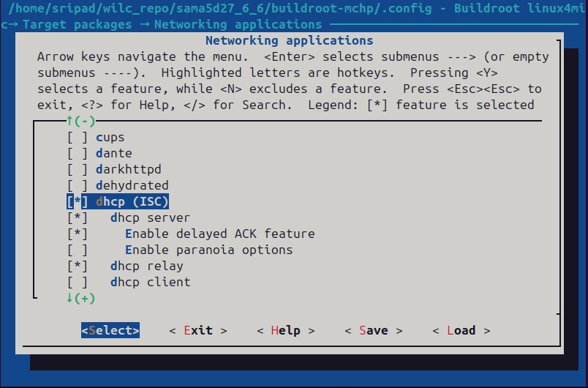This screenshot has height=388, width=588.
Task: Toggle the dhcp server checkbox
Action: pyautogui.click(x=78, y=218)
